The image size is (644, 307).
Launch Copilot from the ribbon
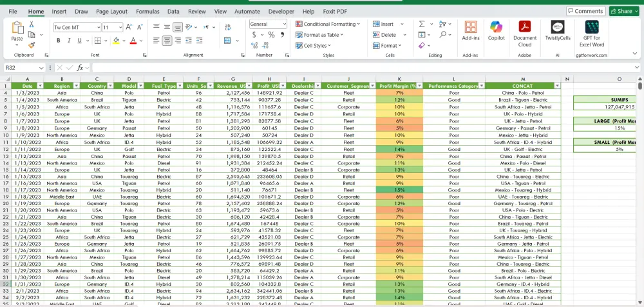(x=496, y=31)
